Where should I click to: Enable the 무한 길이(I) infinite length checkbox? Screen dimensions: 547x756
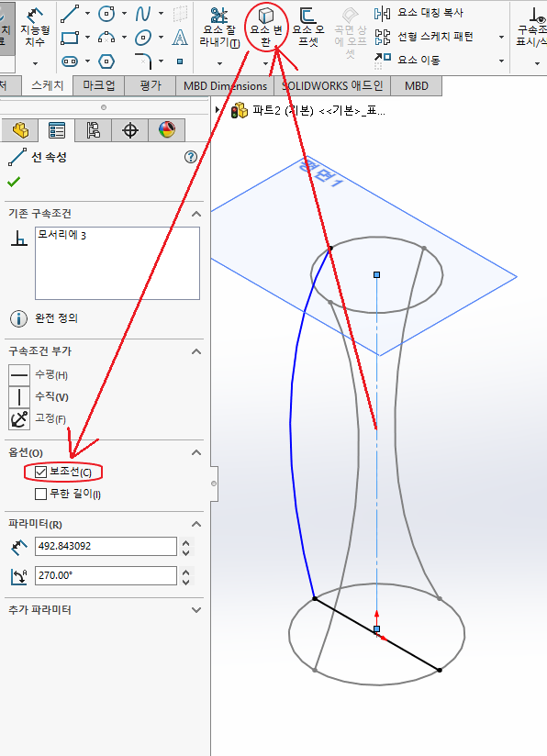coord(41,494)
